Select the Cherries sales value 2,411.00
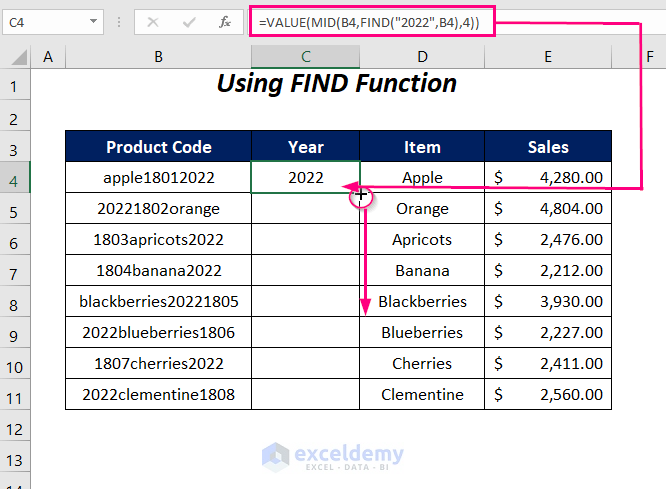Image resolution: width=666 pixels, height=489 pixels. pyautogui.click(x=548, y=364)
